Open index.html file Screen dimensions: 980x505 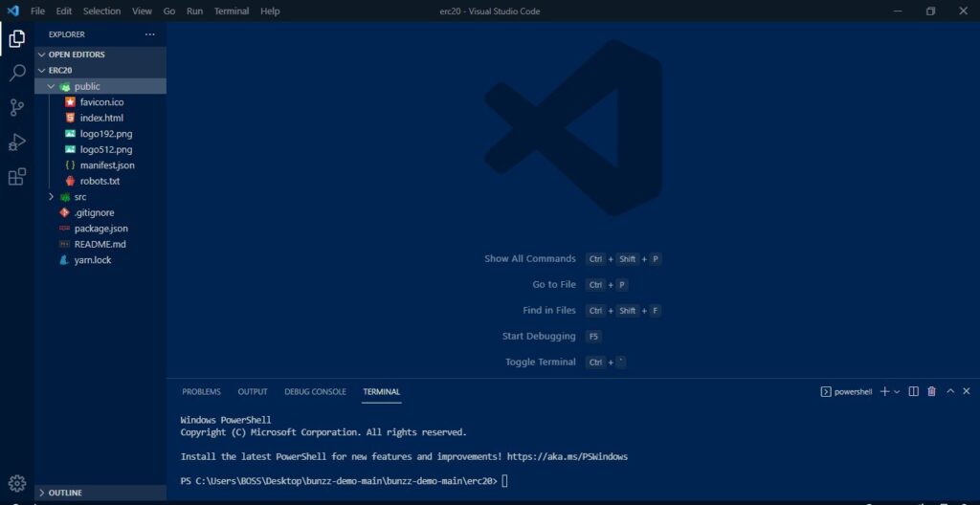click(x=100, y=118)
